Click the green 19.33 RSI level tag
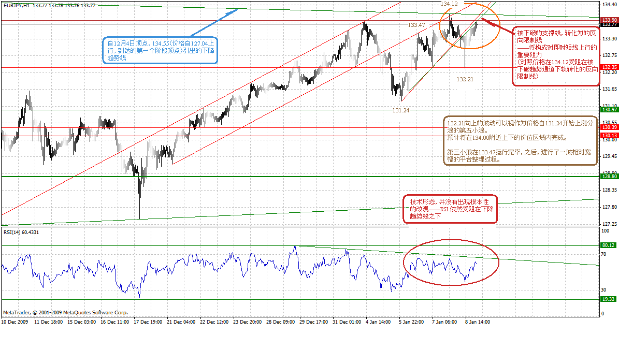 [x=608, y=299]
